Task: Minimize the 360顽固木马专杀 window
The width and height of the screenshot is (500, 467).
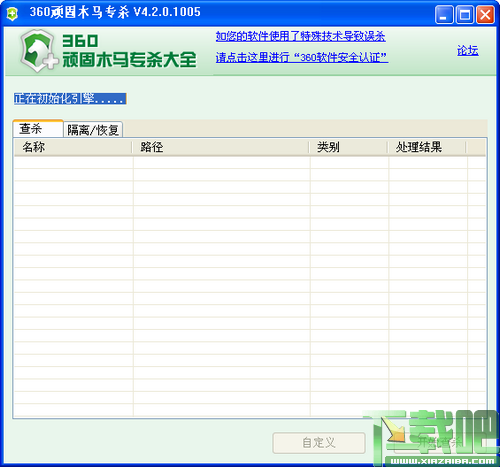Action: (x=444, y=15)
